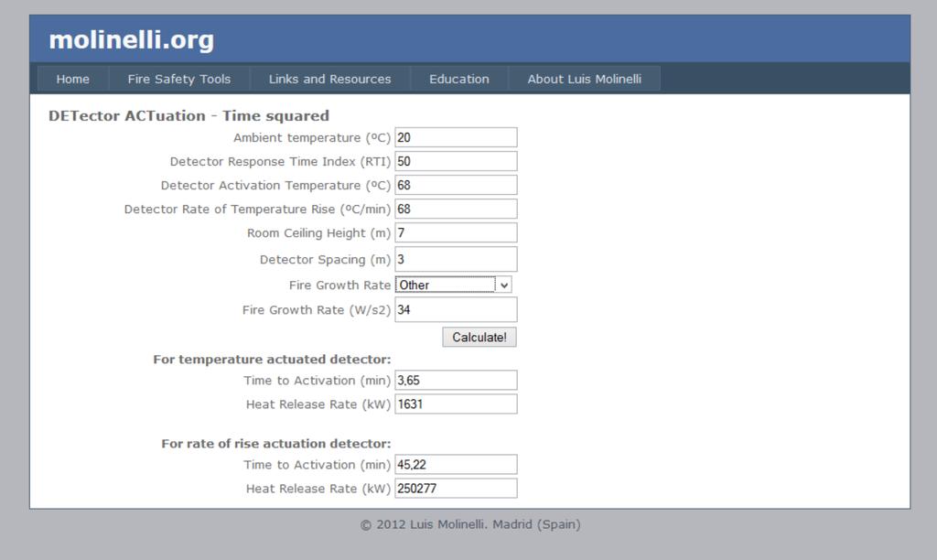The height and width of the screenshot is (560, 937).
Task: Open the Fire Safety Tools menu
Action: click(179, 79)
